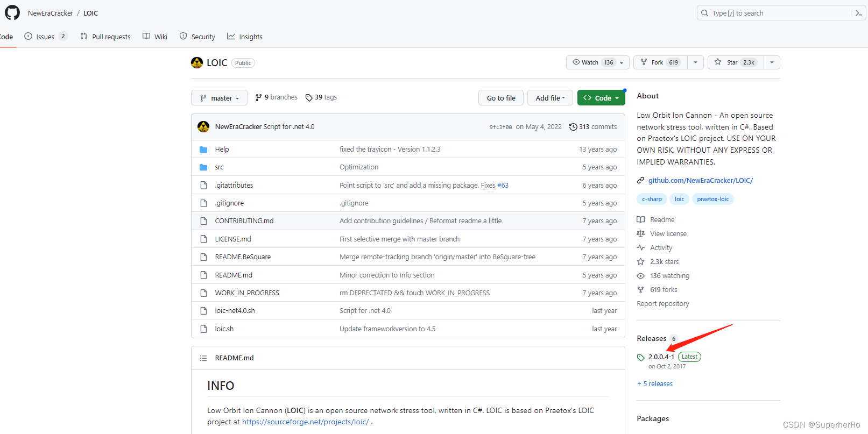Open the command palette icon in search bar
Screen dimensions: 868x434
(858, 13)
